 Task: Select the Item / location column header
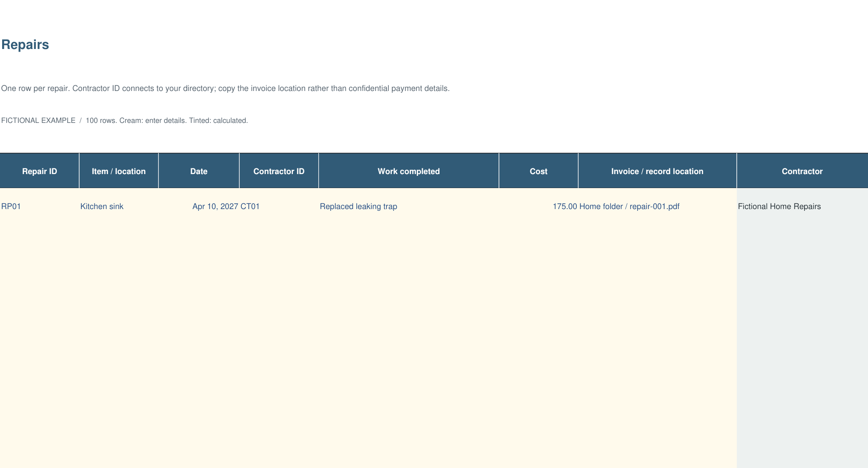[119, 171]
